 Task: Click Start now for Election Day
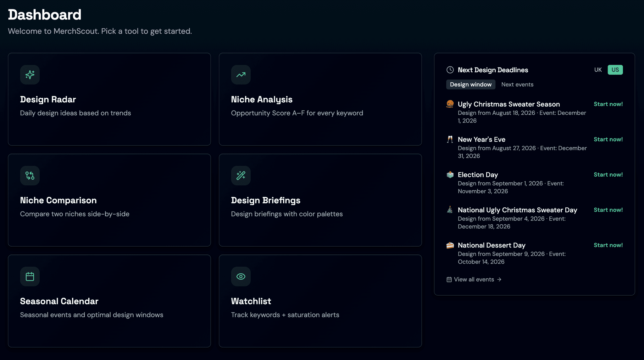608,174
